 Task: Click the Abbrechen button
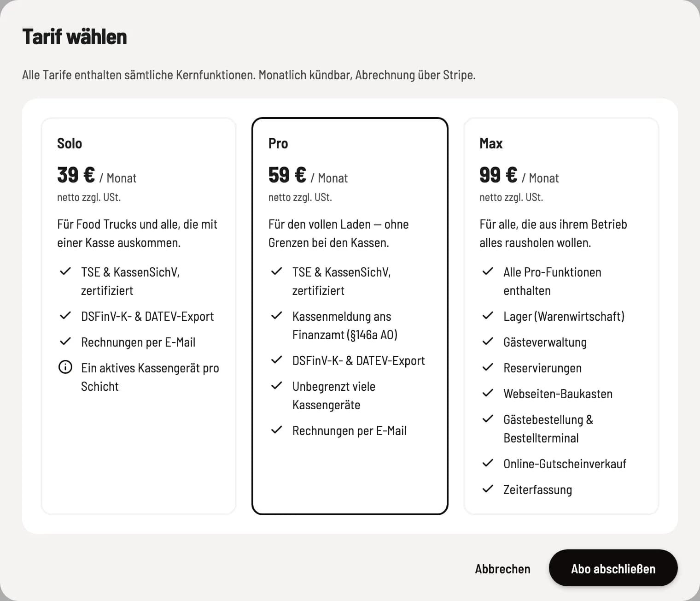point(502,569)
